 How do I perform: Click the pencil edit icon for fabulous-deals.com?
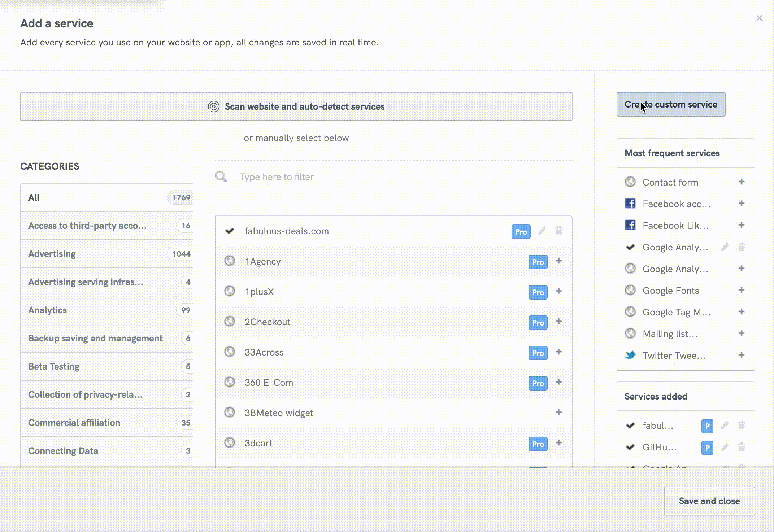click(542, 231)
